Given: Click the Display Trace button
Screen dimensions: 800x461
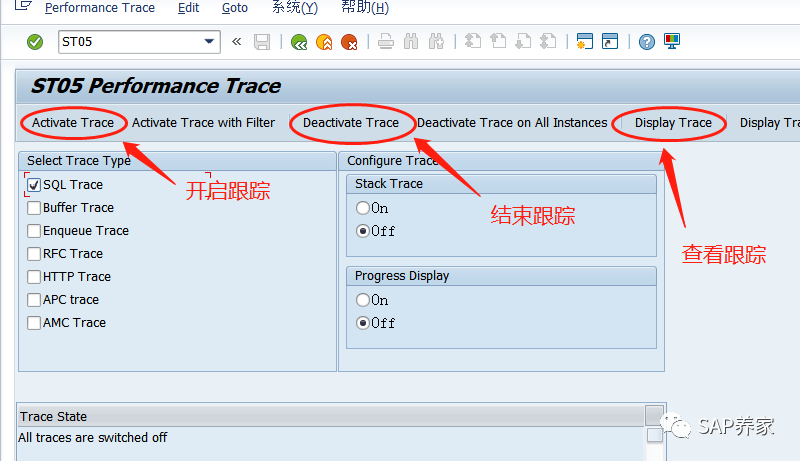Looking at the screenshot, I should click(673, 123).
